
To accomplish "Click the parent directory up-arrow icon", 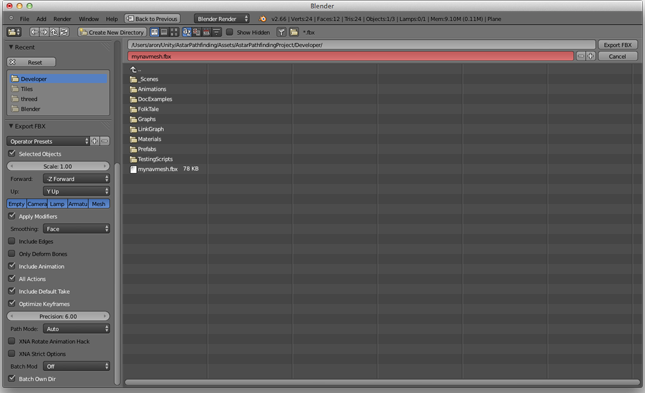I will tap(54, 32).
